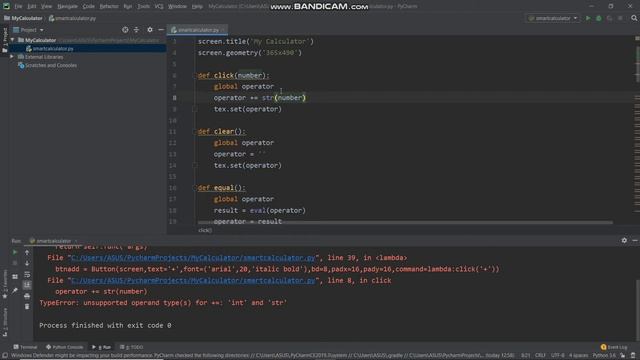
Task: Place cursor on line 8 'operator += str(number)'
Action: pyautogui.click(x=259, y=98)
